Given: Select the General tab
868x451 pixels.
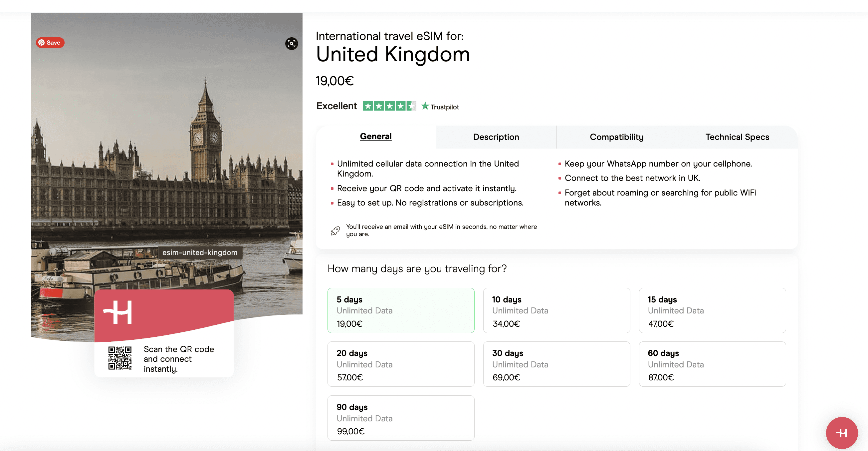Looking at the screenshot, I should coord(376,137).
